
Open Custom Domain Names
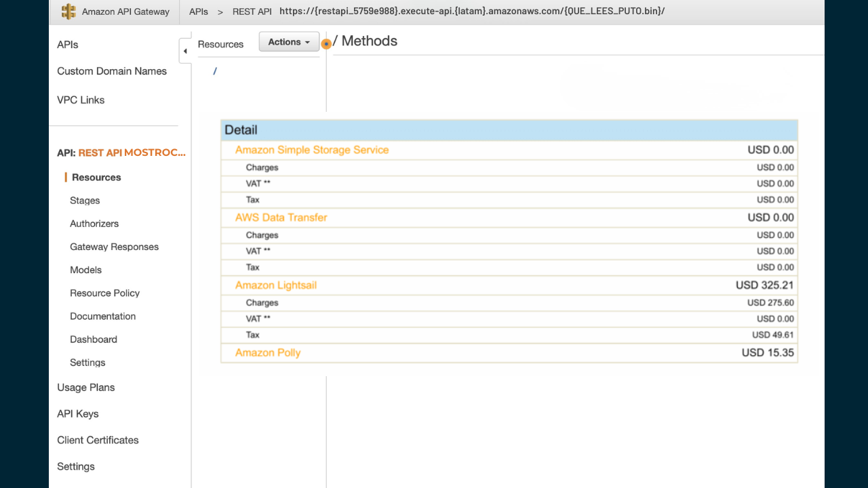point(112,71)
